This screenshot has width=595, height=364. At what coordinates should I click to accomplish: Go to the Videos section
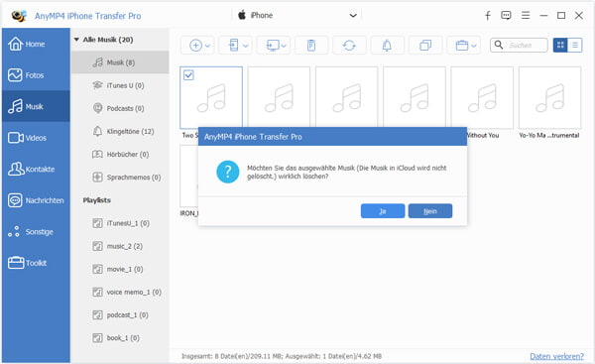point(36,138)
